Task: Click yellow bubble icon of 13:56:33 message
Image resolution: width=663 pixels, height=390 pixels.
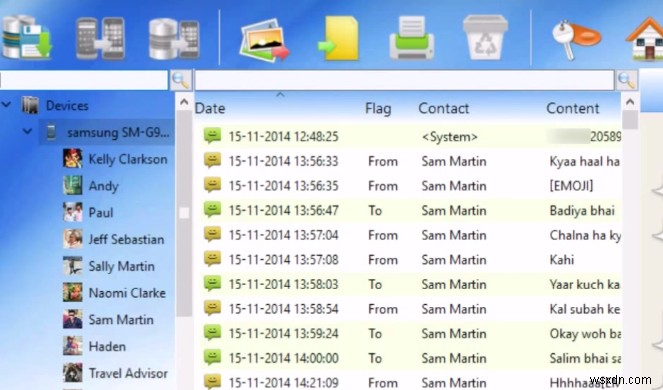Action: (x=212, y=160)
